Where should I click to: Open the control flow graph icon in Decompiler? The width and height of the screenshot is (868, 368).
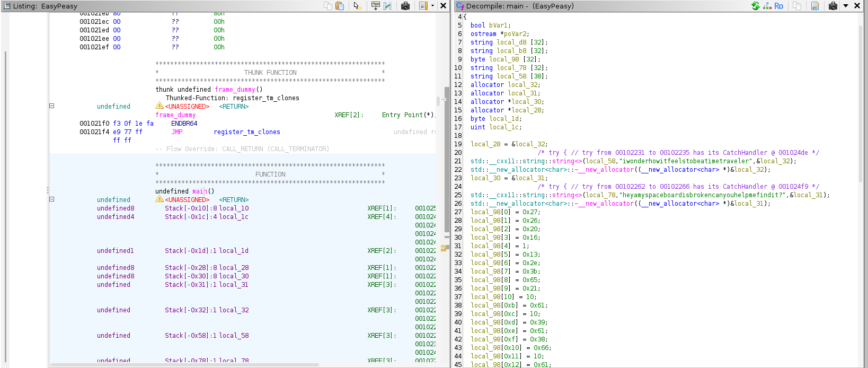pyautogui.click(x=767, y=6)
